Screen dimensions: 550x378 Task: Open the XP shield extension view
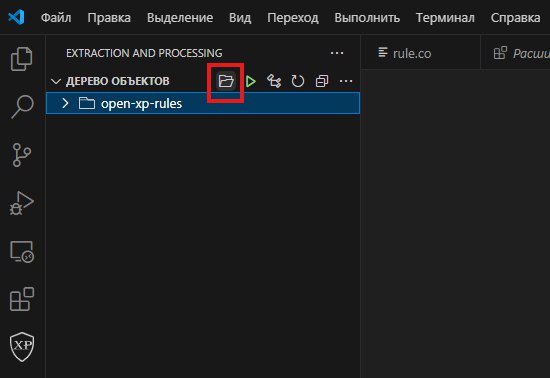(x=22, y=347)
